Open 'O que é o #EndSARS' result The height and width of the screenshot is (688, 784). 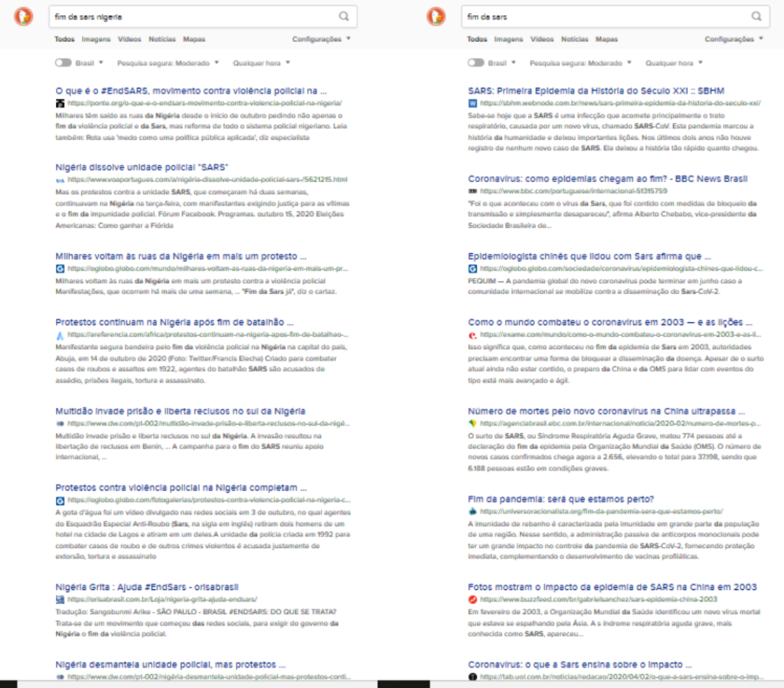click(191, 91)
